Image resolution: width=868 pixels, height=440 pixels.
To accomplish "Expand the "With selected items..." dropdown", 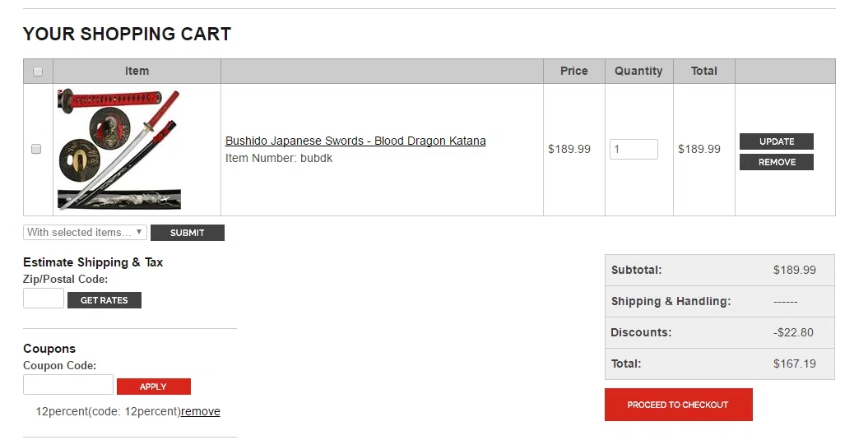I will coord(86,233).
